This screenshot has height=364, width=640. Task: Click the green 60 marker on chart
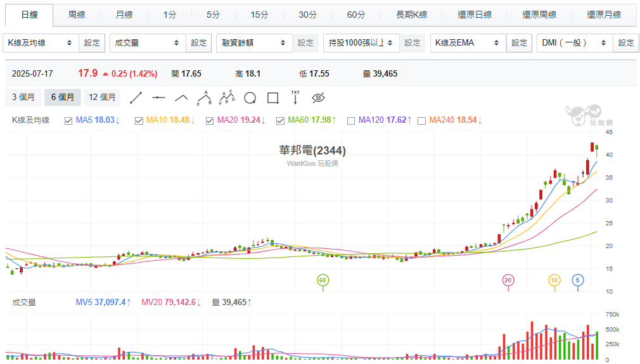pyautogui.click(x=323, y=280)
